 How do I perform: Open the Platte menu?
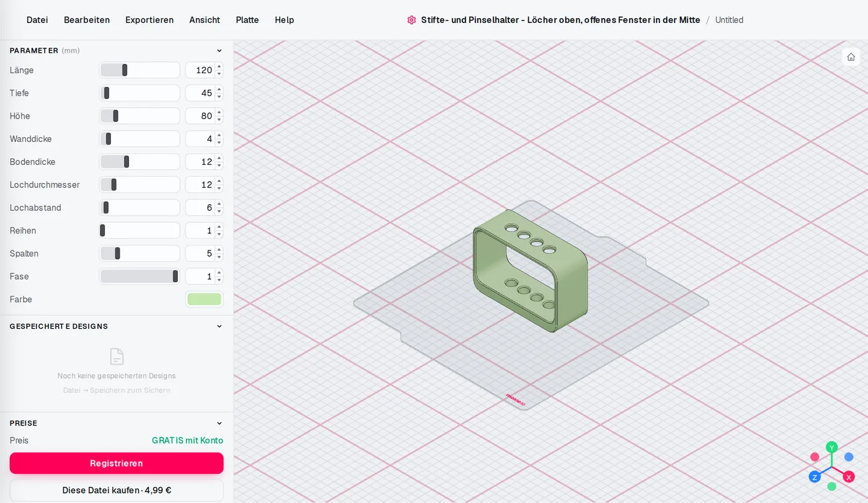(x=247, y=20)
